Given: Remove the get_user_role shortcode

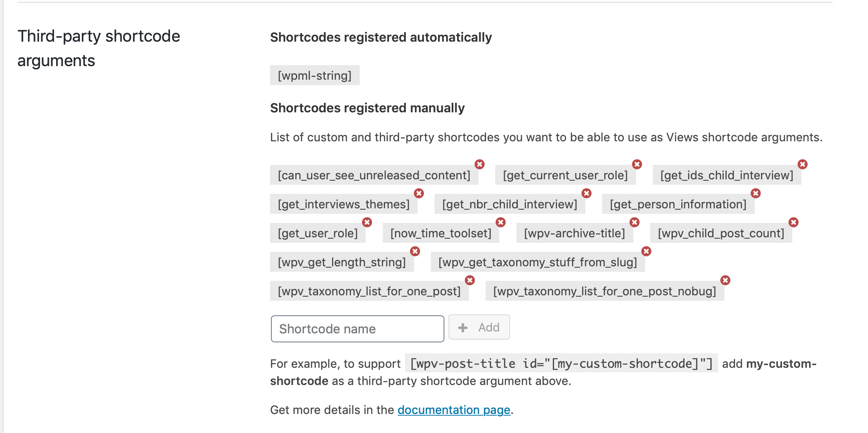Looking at the screenshot, I should coord(367,222).
